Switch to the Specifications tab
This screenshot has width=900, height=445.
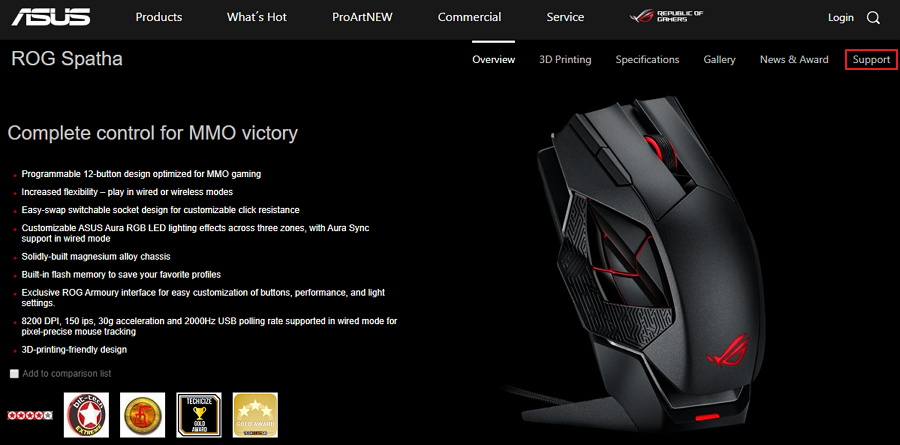[647, 59]
